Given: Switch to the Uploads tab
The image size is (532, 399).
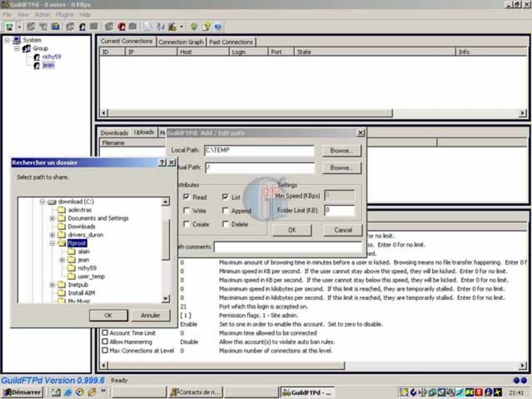Looking at the screenshot, I should coord(144,132).
